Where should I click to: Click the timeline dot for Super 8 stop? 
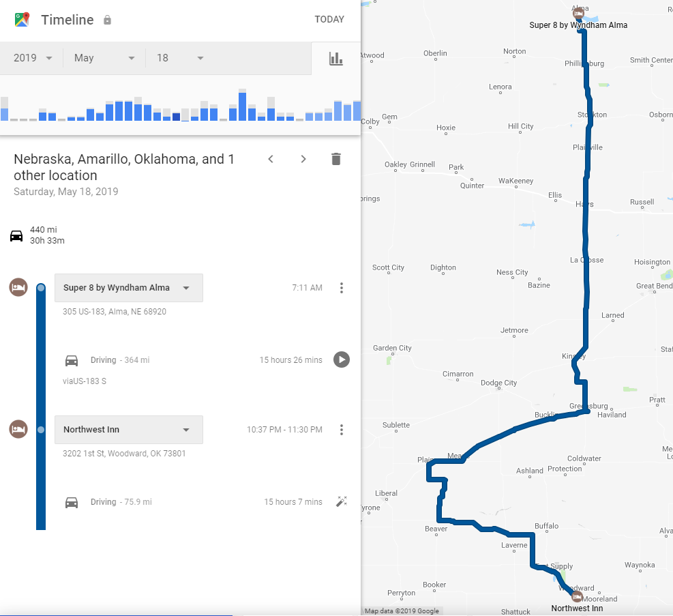[41, 288]
